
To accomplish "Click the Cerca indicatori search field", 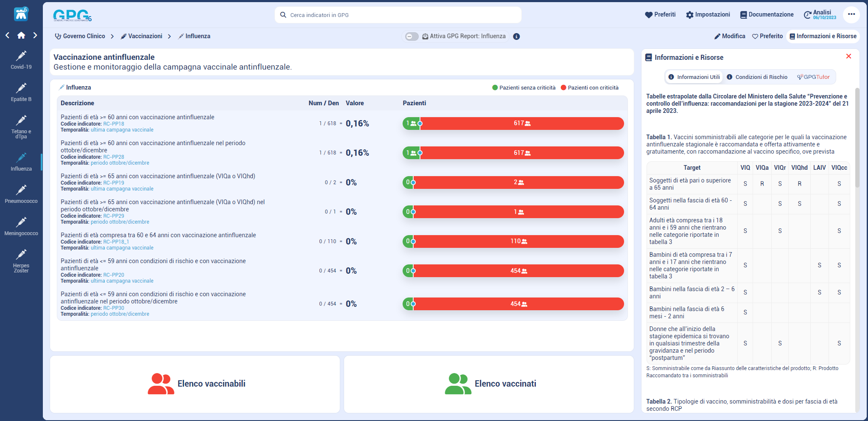I will coord(398,15).
